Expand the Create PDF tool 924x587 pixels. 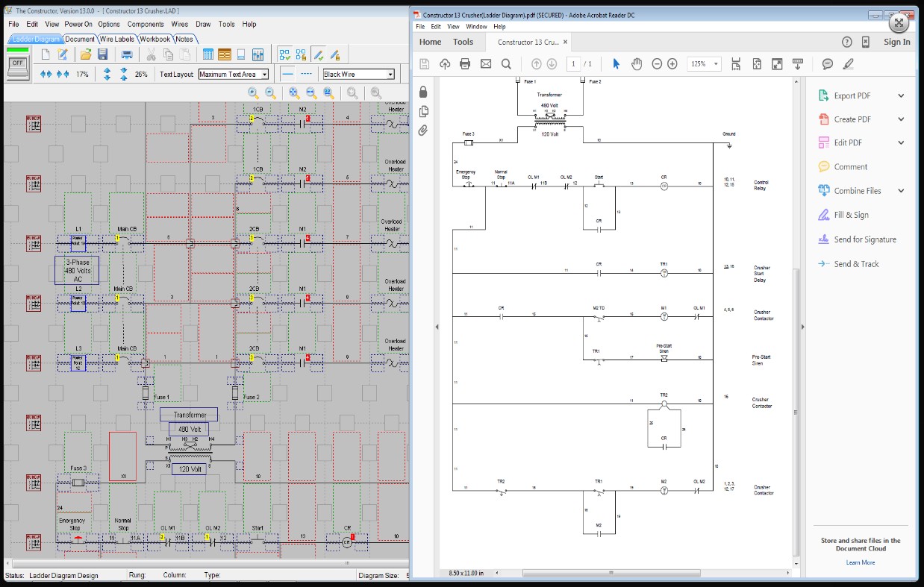[901, 119]
